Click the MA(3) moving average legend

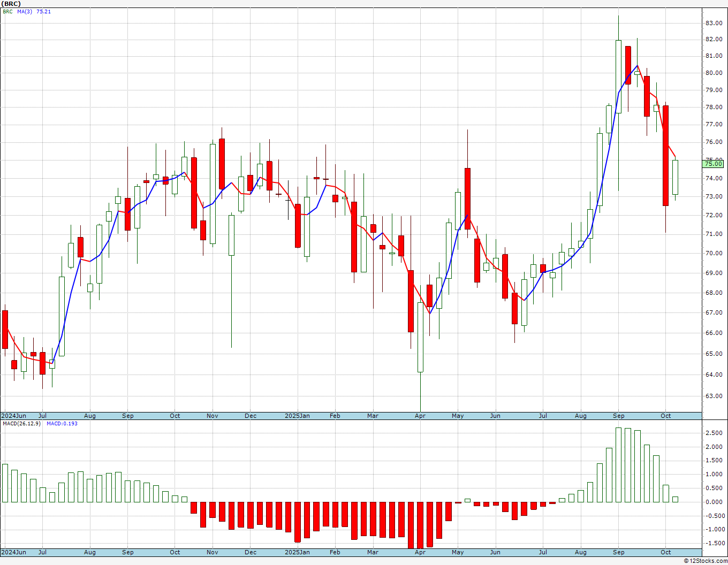(25, 11)
